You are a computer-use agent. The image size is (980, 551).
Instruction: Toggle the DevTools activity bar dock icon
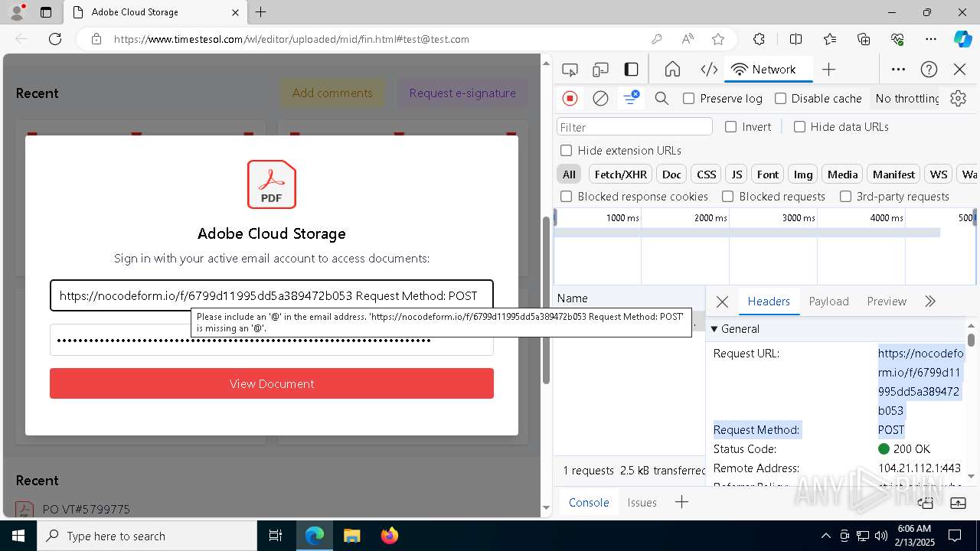point(632,70)
